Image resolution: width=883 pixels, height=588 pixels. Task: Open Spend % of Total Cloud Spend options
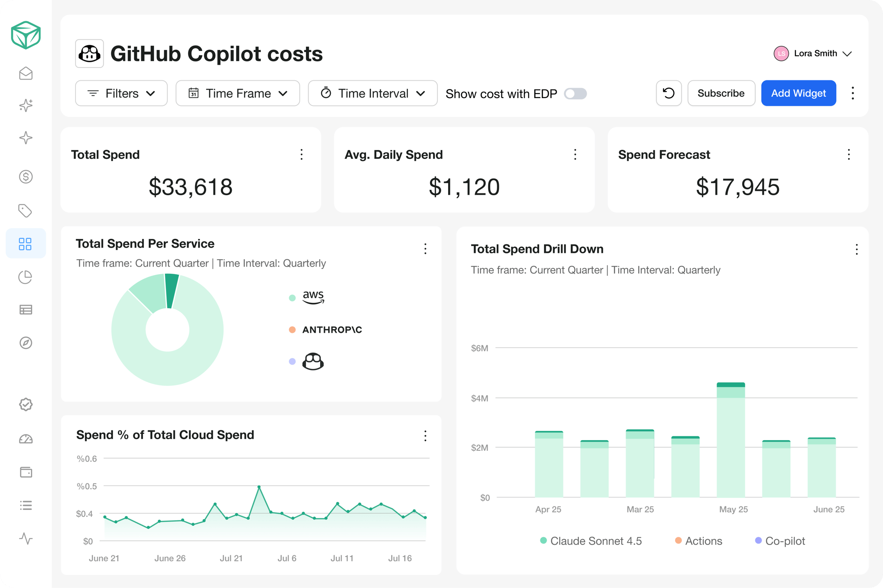pyautogui.click(x=425, y=436)
